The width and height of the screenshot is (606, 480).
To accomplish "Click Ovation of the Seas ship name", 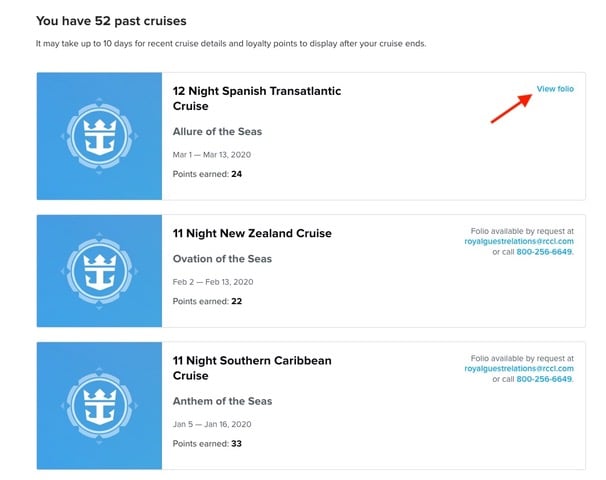I will pyautogui.click(x=222, y=259).
